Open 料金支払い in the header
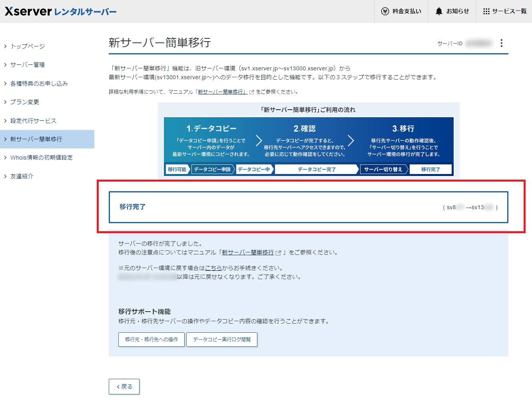532x408 pixels. (401, 11)
